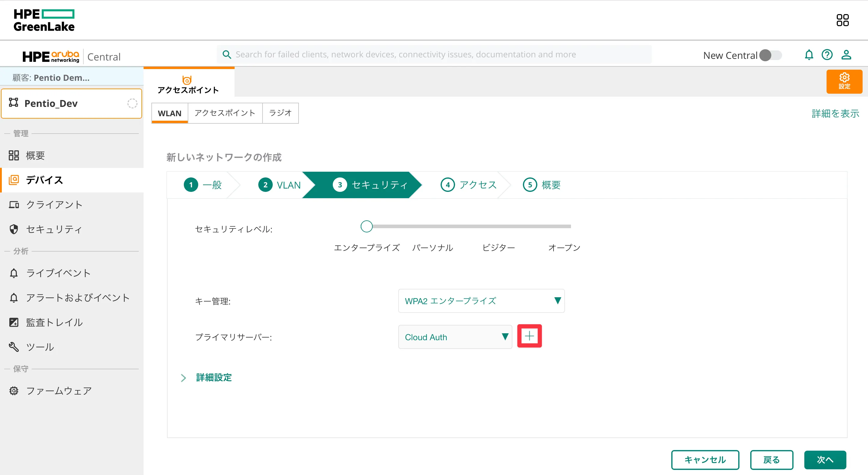Open the 監査トレイル section
The image size is (868, 475).
[53, 322]
